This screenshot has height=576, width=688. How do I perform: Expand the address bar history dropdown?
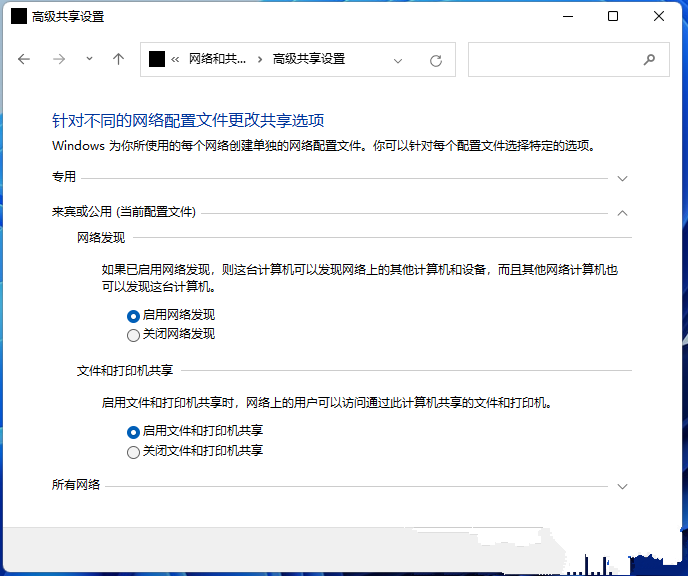click(398, 61)
